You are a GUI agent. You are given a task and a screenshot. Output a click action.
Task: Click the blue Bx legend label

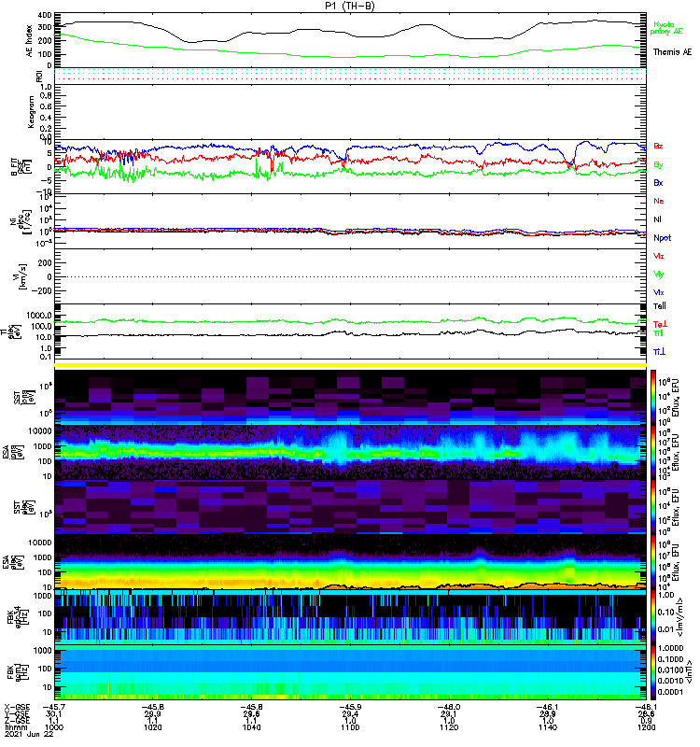point(658,183)
